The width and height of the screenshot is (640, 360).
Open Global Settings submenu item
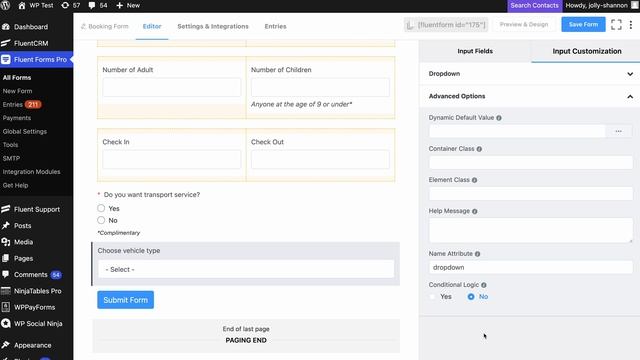25,131
